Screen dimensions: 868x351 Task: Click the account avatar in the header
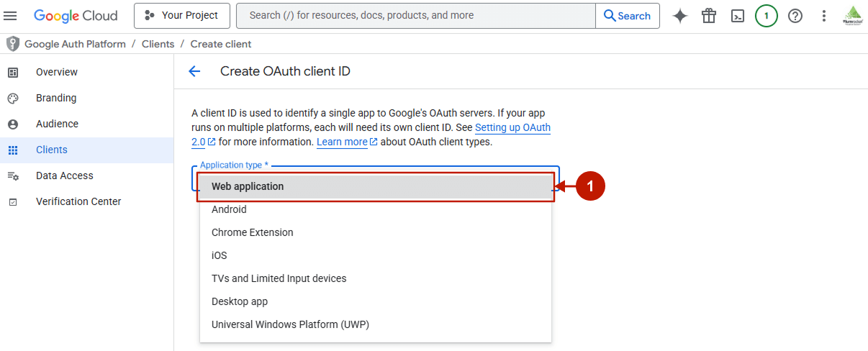(853, 16)
